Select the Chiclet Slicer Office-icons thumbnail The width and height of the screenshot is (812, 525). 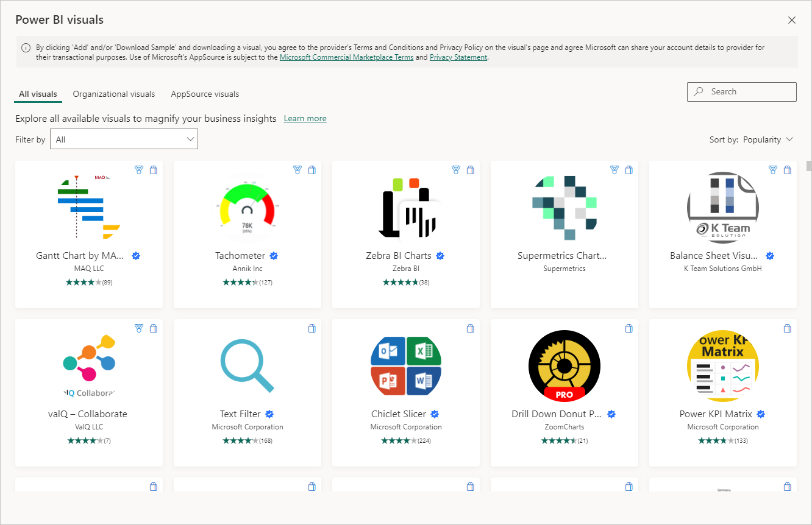tap(406, 365)
